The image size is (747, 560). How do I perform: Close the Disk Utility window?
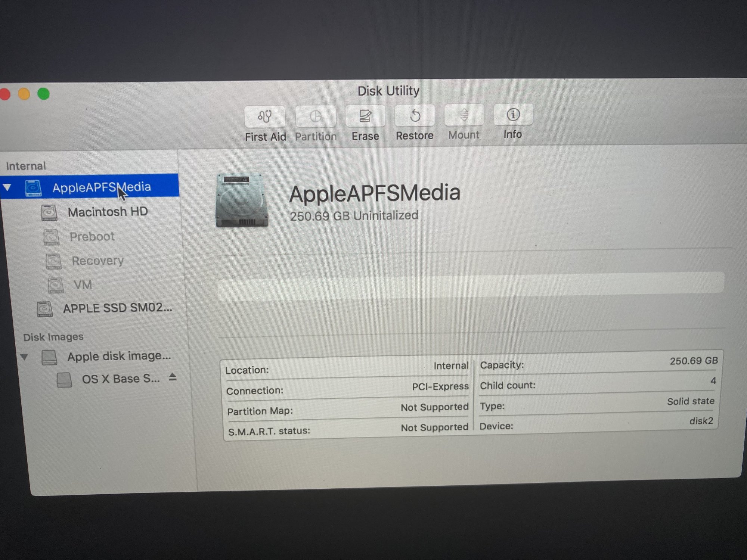pyautogui.click(x=4, y=94)
